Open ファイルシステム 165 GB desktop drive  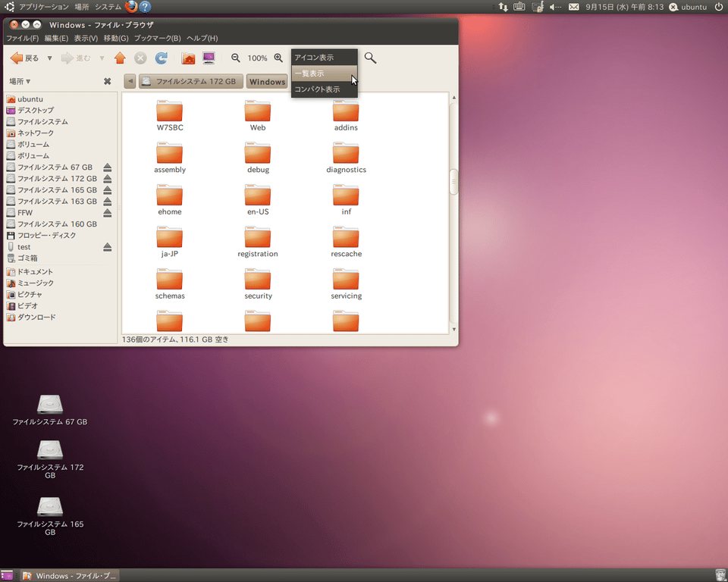click(x=50, y=517)
